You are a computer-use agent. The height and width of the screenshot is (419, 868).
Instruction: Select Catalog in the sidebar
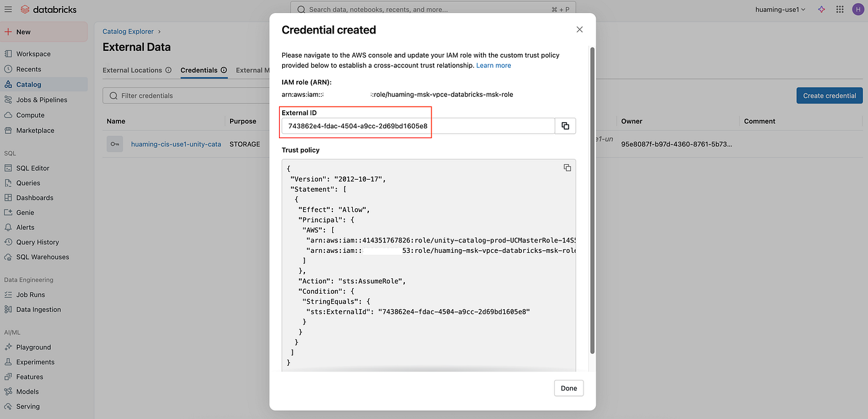pyautogui.click(x=43, y=84)
